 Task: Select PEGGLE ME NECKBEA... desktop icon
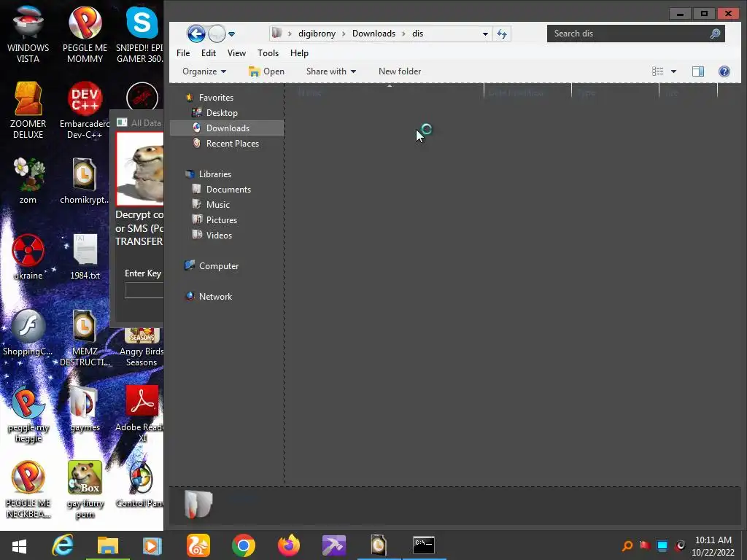[x=28, y=489]
